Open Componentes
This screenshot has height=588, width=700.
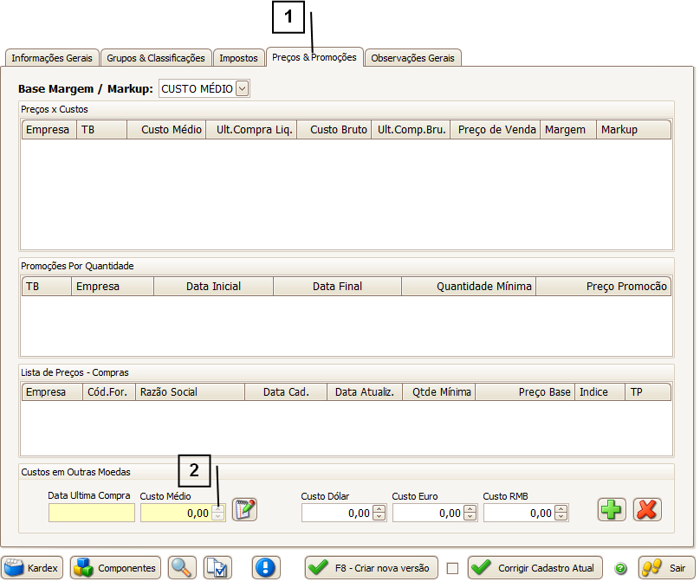pyautogui.click(x=115, y=568)
